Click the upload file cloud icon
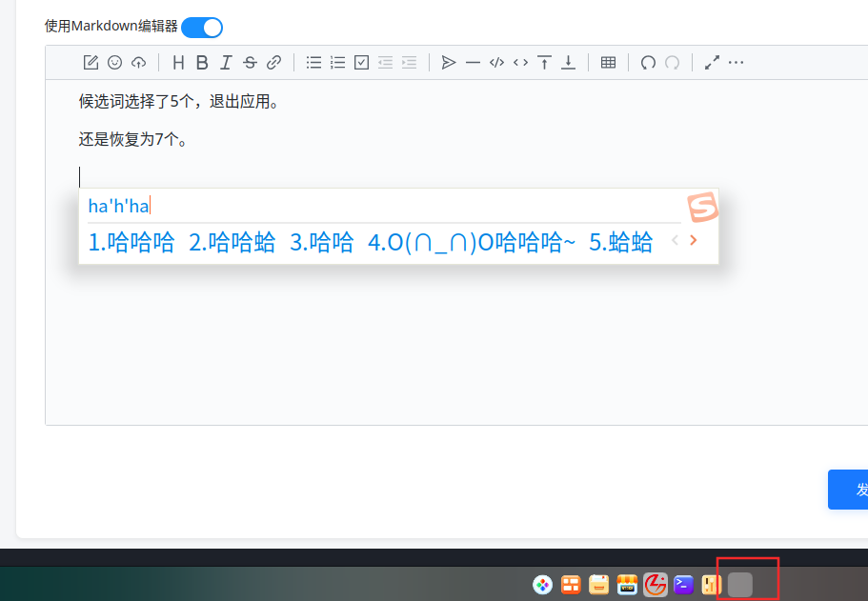 coord(138,63)
